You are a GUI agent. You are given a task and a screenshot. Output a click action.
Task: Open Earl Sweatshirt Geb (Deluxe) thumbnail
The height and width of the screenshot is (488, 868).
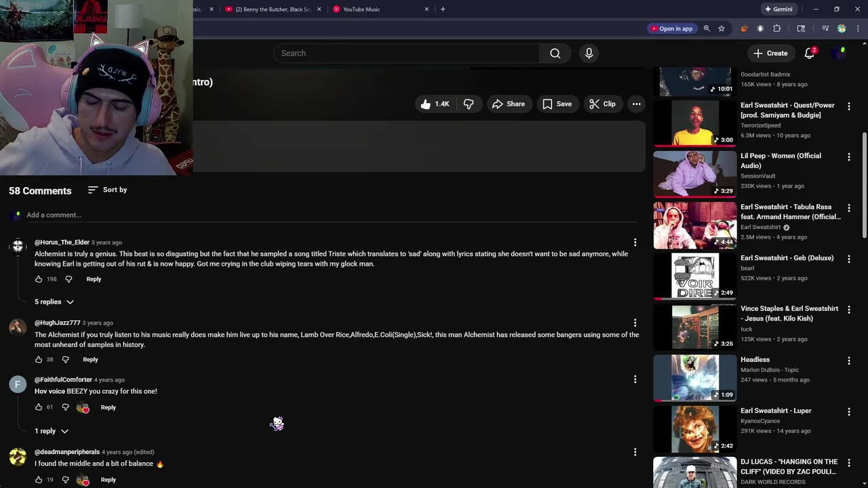pyautogui.click(x=695, y=276)
